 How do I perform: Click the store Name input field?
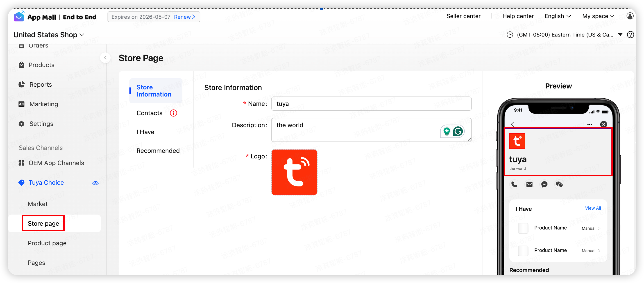click(x=371, y=104)
